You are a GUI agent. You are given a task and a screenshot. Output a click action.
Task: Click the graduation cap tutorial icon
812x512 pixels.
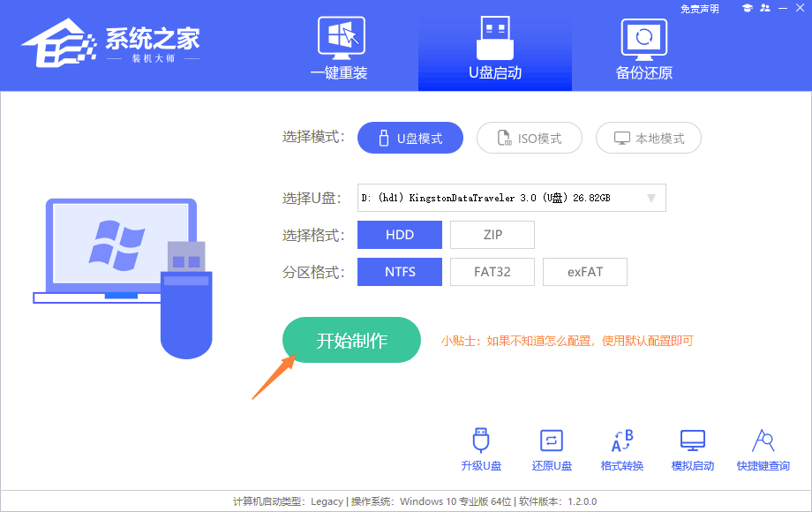point(747,8)
